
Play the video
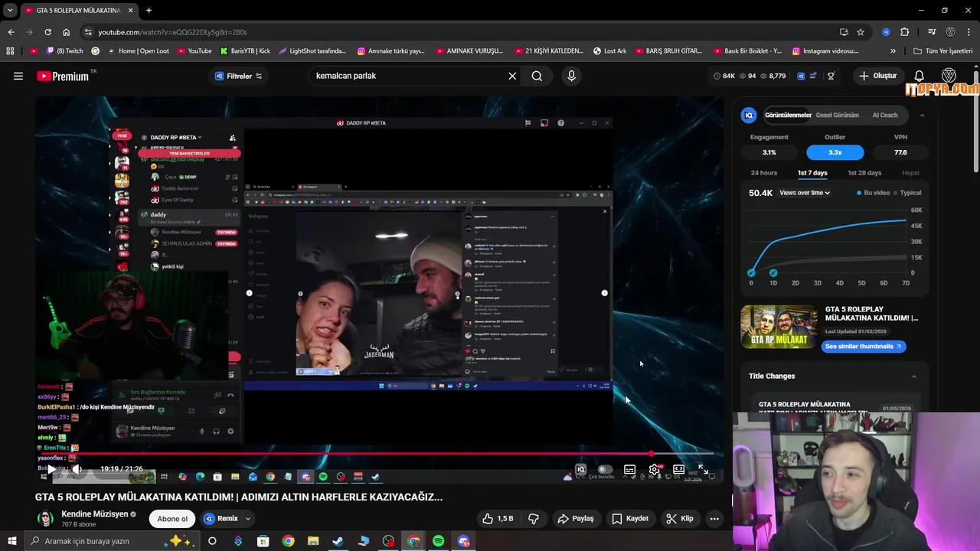(51, 469)
